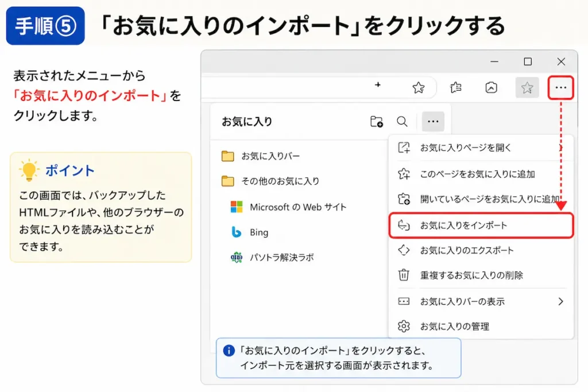This screenshot has height=392, width=588.
Task: Click the blue info icon in the note
Action: (x=229, y=351)
